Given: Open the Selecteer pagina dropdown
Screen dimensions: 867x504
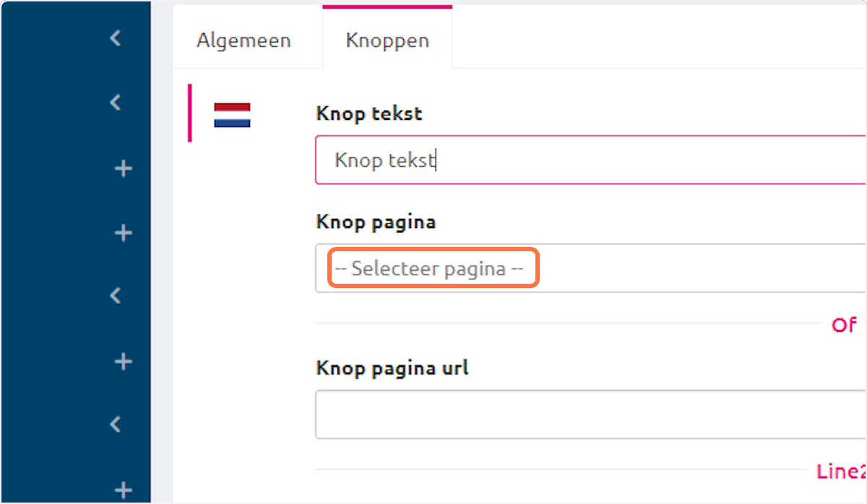Looking at the screenshot, I should [x=590, y=269].
